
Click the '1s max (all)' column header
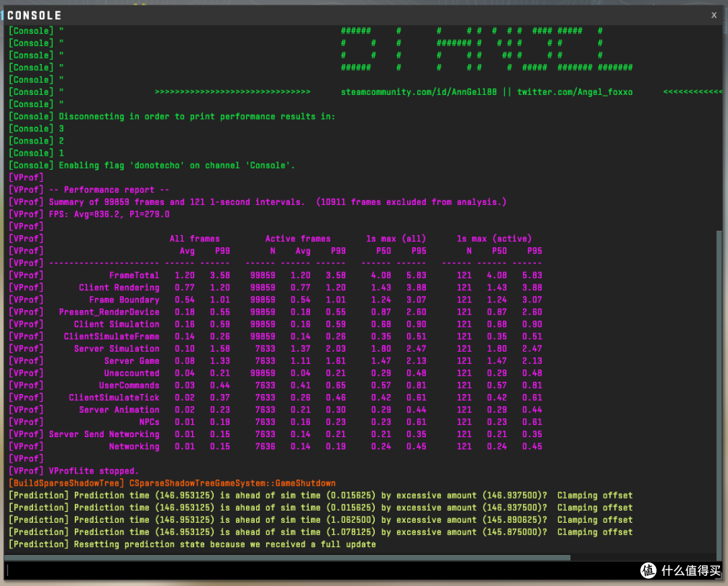pyautogui.click(x=396, y=239)
